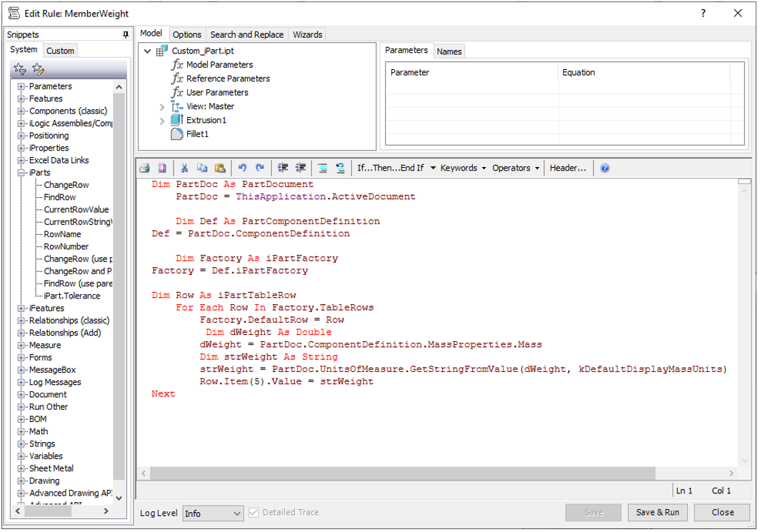Select the Parameters tab

coord(406,51)
